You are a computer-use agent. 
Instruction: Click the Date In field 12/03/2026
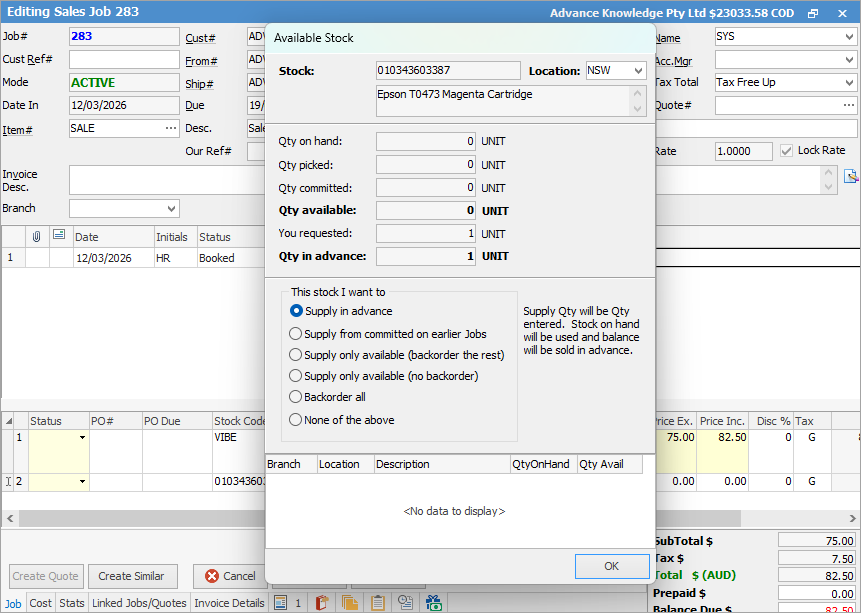(124, 105)
